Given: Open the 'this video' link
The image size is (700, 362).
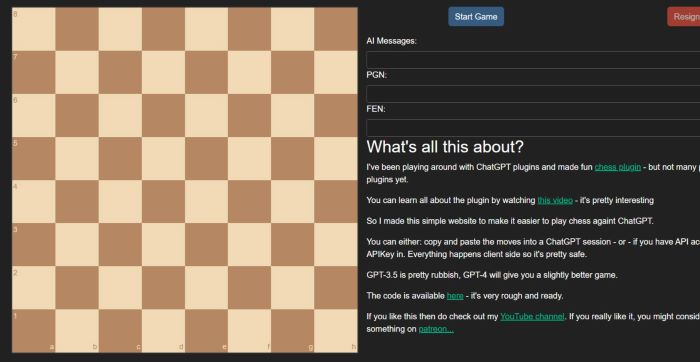Looking at the screenshot, I should pyautogui.click(x=555, y=200).
